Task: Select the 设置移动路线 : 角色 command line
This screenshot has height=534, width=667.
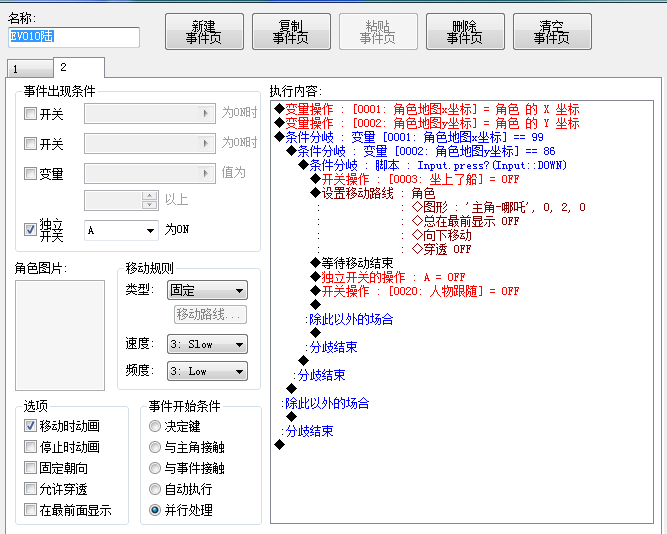Action: tap(373, 193)
